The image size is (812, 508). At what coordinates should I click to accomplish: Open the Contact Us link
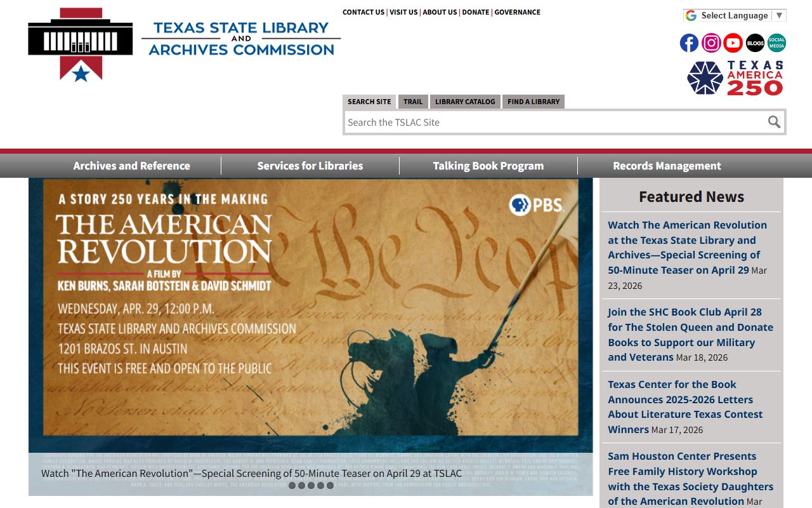363,12
